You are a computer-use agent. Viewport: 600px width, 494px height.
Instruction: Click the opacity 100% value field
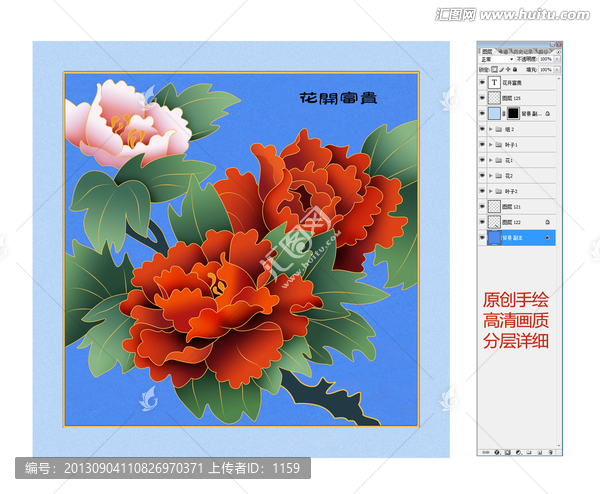[x=546, y=59]
